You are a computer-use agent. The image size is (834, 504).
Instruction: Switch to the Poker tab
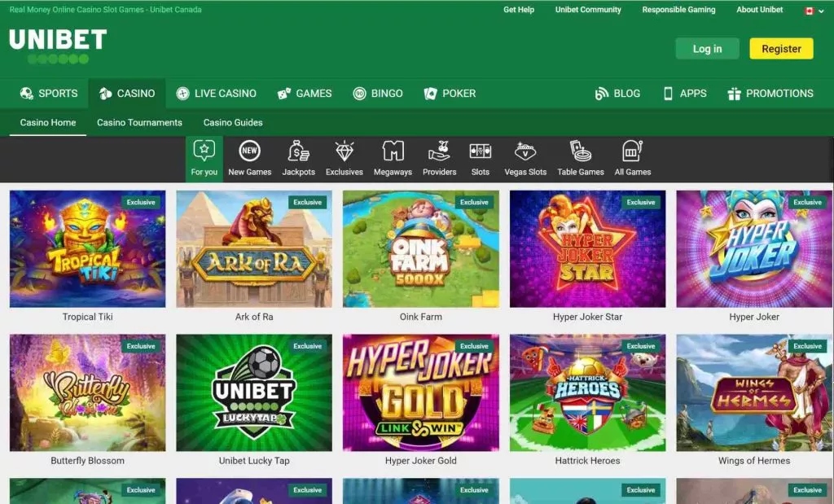[449, 93]
